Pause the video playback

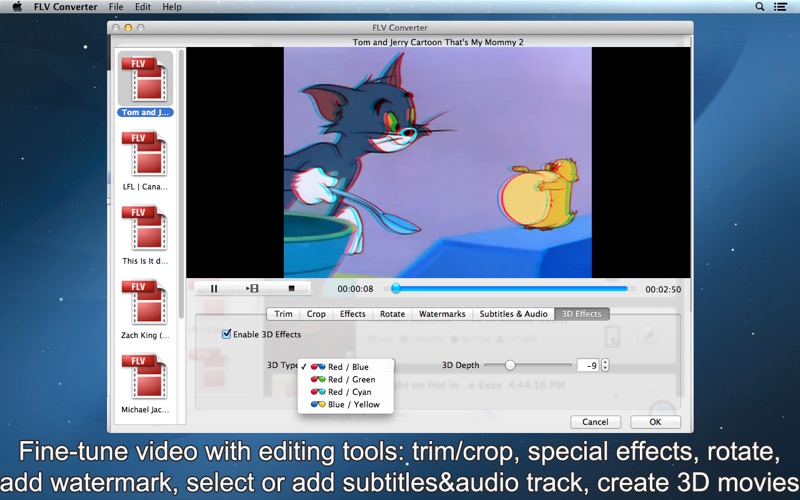click(214, 289)
